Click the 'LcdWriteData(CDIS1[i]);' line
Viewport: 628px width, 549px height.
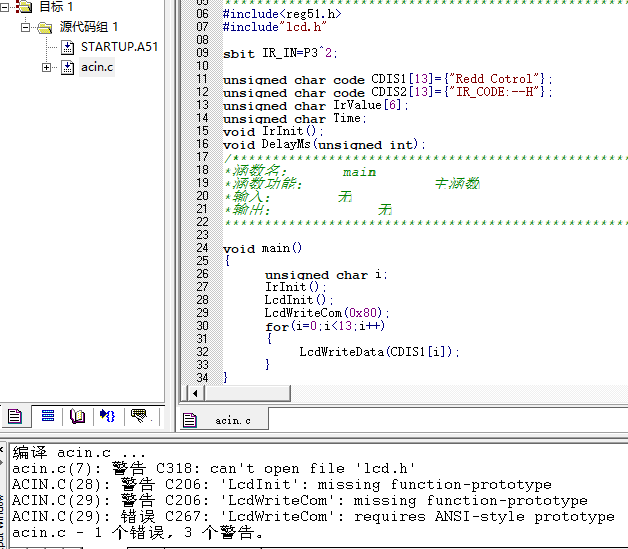click(x=379, y=352)
